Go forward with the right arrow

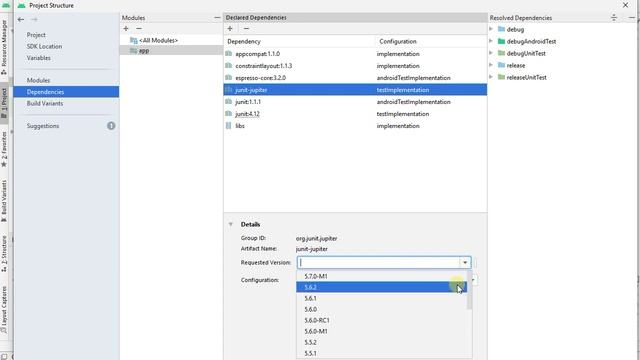[x=34, y=19]
